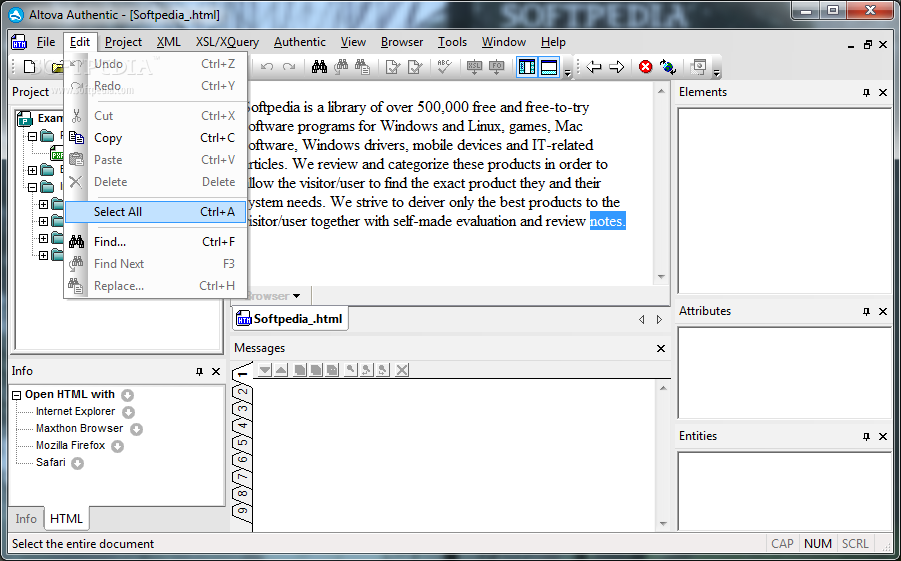Open the Browser view dropdown arrow
This screenshot has height=561, width=901.
click(x=297, y=297)
